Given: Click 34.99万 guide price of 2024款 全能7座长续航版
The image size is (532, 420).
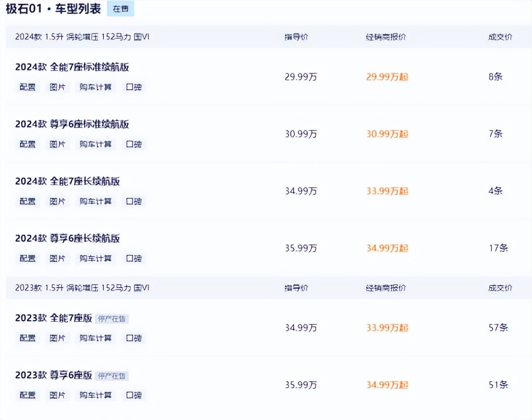Looking at the screenshot, I should point(300,191).
